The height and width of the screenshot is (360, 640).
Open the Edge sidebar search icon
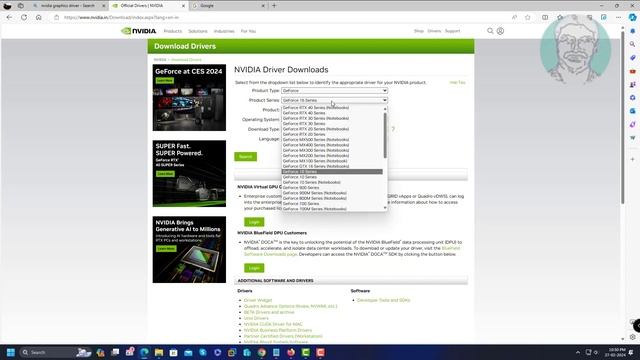(633, 44)
